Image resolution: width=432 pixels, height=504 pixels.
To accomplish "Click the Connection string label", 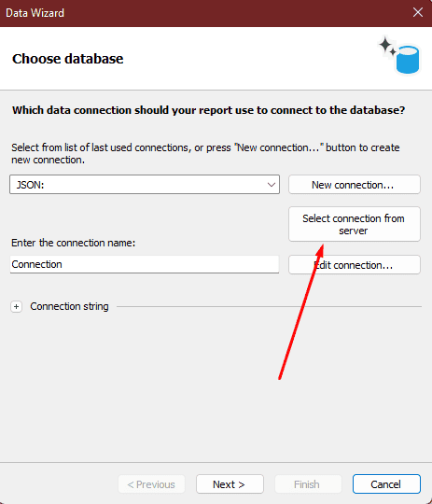I will pyautogui.click(x=69, y=306).
